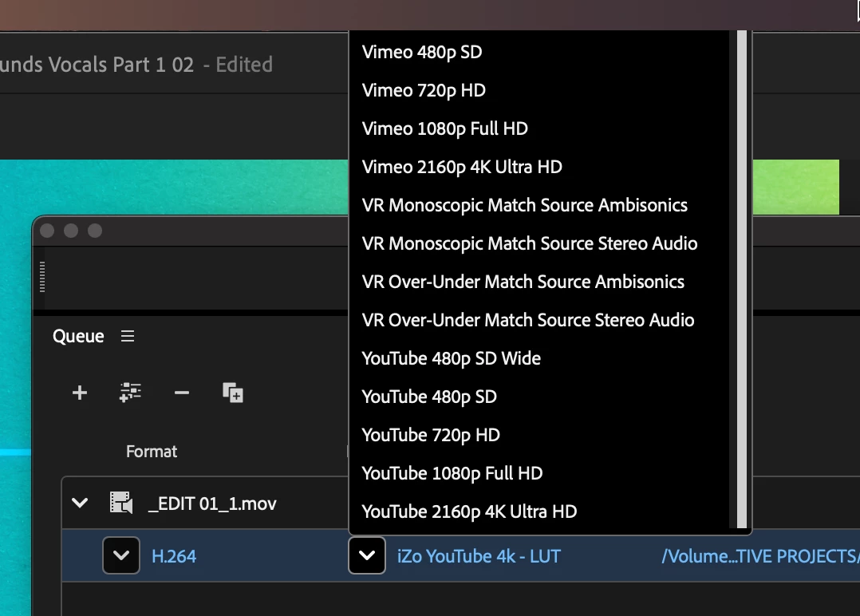Select YouTube 2160p 4K Ultra HD preset

click(539, 511)
